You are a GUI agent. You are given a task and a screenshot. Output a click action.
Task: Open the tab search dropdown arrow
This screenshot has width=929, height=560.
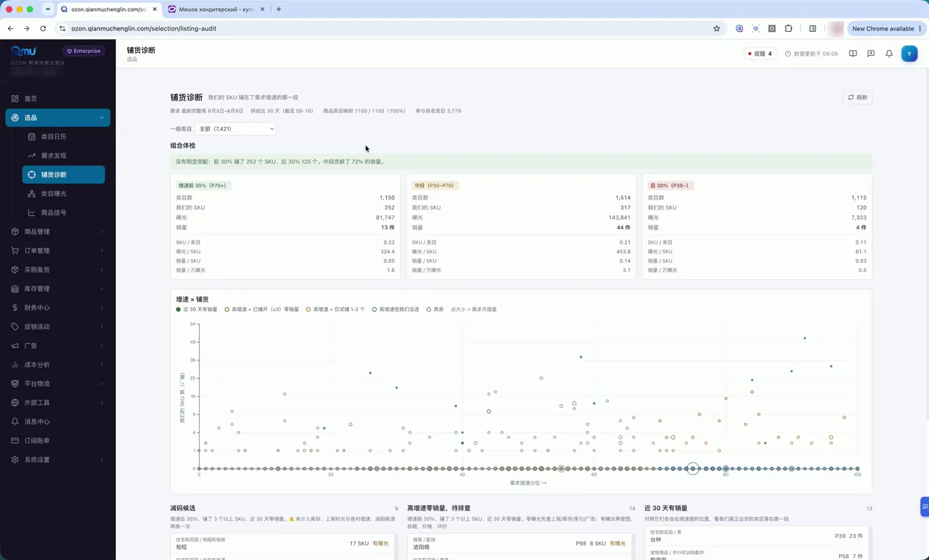pyautogui.click(x=48, y=9)
